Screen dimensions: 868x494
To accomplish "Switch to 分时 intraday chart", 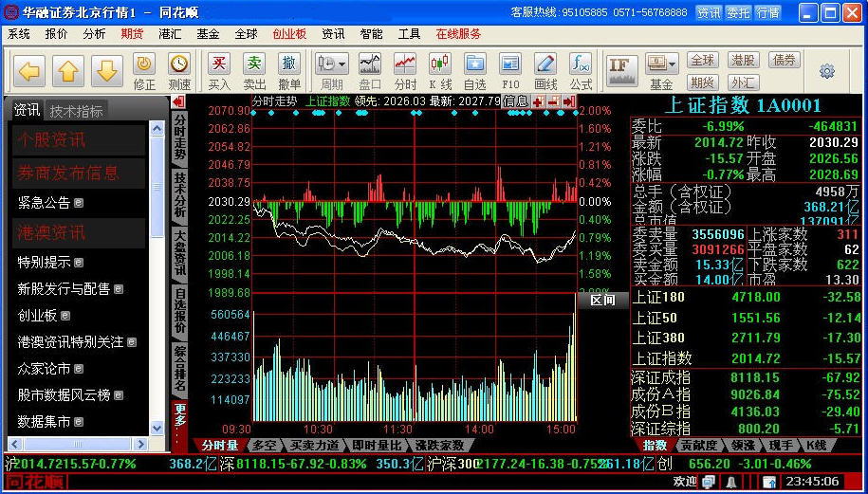I will (x=405, y=72).
